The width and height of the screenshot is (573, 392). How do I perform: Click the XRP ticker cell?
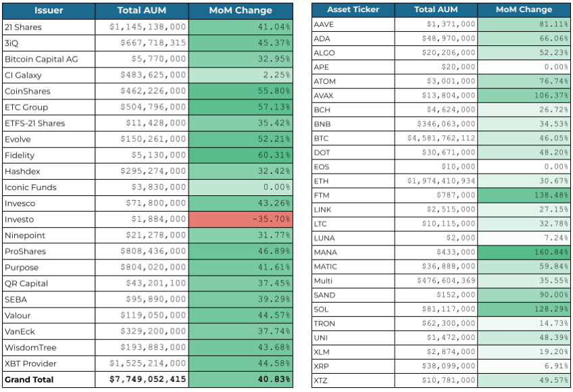pos(353,367)
